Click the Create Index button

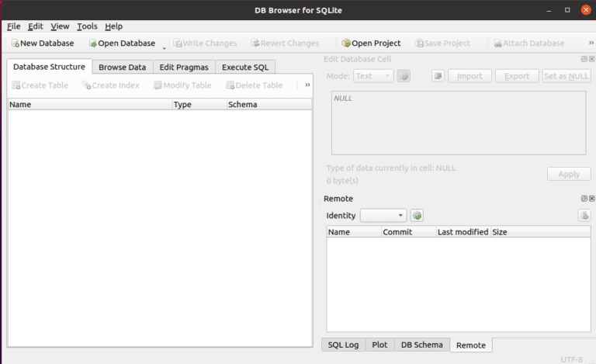point(111,85)
